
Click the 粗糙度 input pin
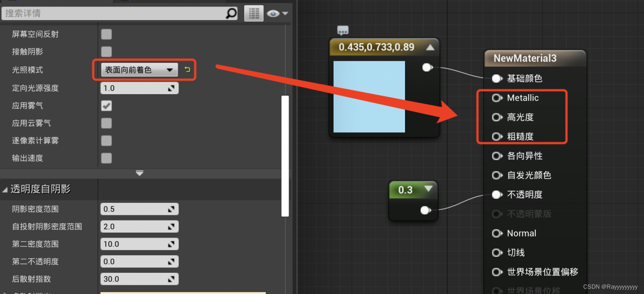tap(497, 136)
